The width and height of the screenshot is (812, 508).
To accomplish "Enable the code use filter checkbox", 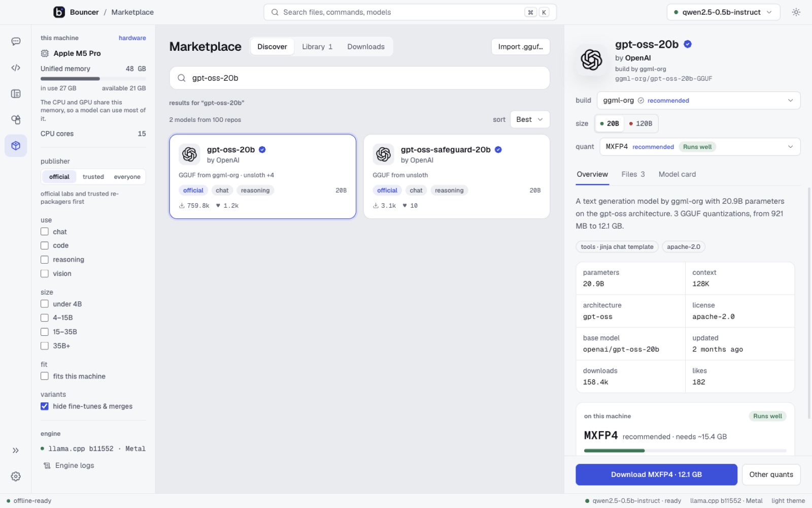I will pos(45,245).
